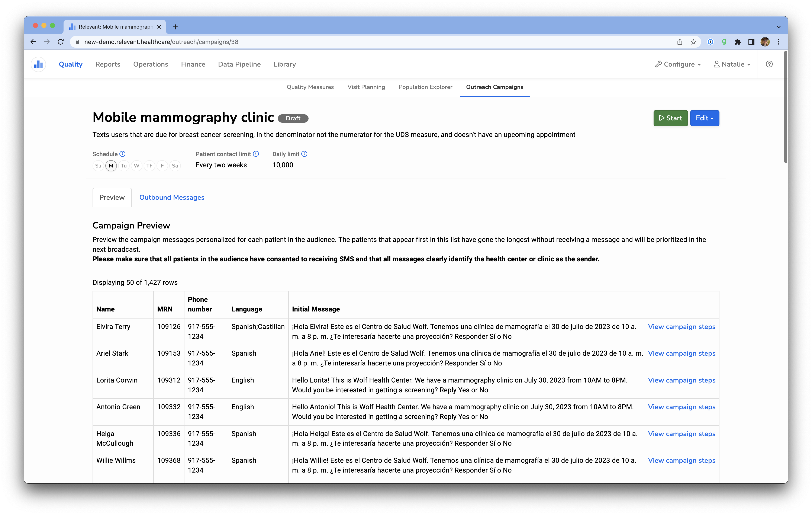Toggle the Saturday schedule day circle
Screen dimensions: 812x515
[x=175, y=166]
